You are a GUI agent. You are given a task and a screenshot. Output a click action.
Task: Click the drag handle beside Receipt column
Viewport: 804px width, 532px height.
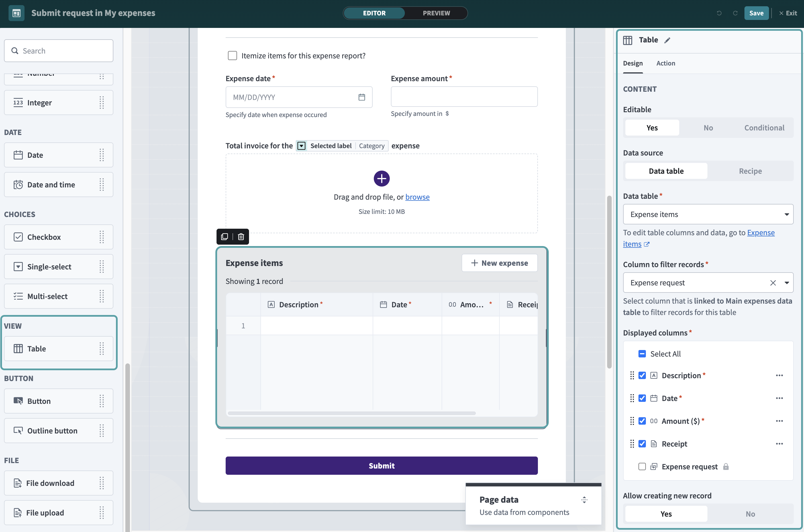632,443
